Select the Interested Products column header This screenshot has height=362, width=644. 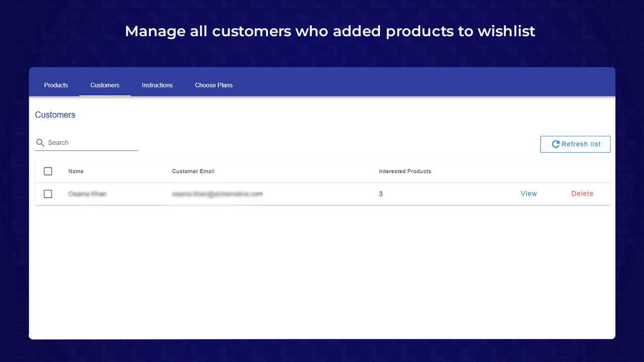[405, 171]
